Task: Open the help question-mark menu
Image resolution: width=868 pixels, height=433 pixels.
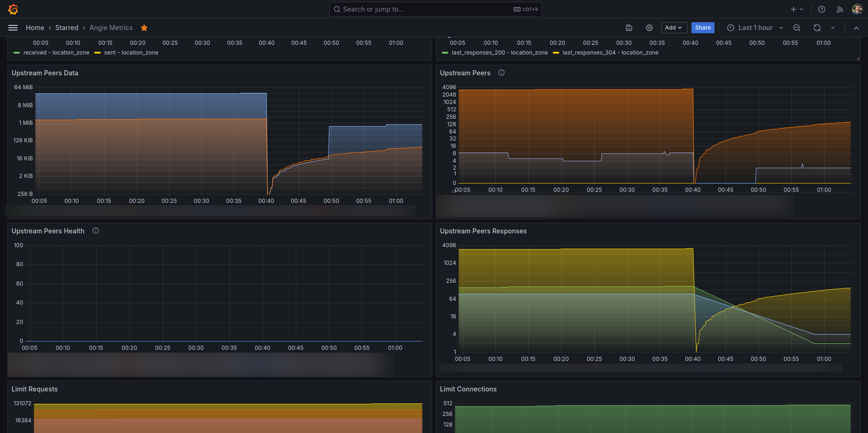Action: 822,9
